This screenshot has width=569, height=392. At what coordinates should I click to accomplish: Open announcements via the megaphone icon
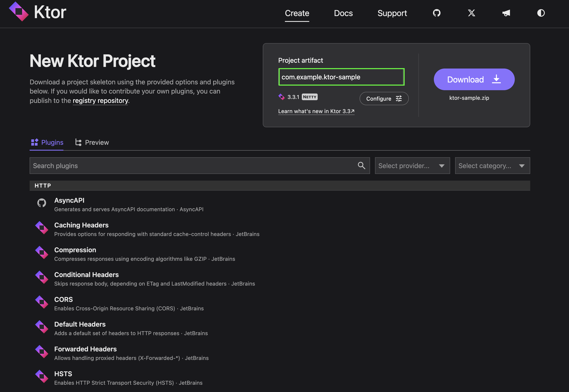pyautogui.click(x=506, y=13)
